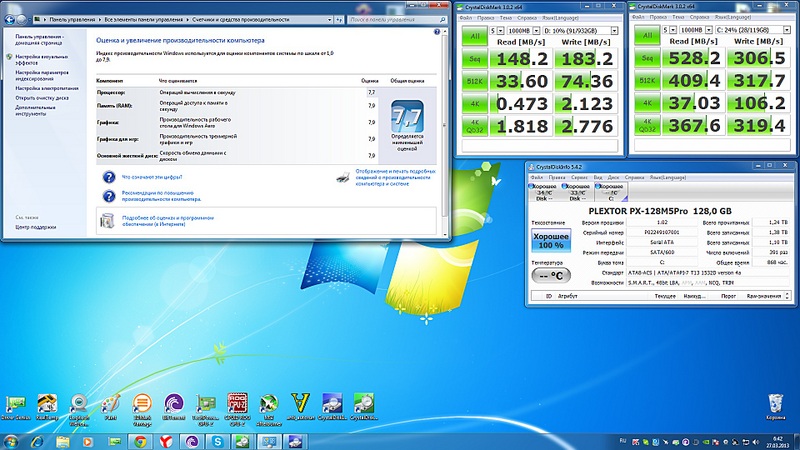Open Файл menu in CrystalDiskInfo
The height and width of the screenshot is (450, 800).
point(537,178)
